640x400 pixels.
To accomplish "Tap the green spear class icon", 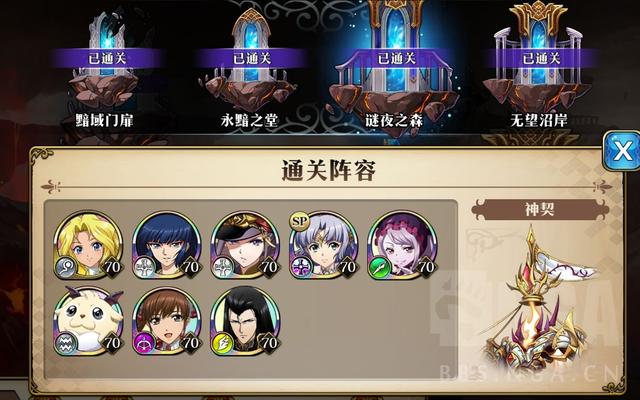I will tap(380, 268).
